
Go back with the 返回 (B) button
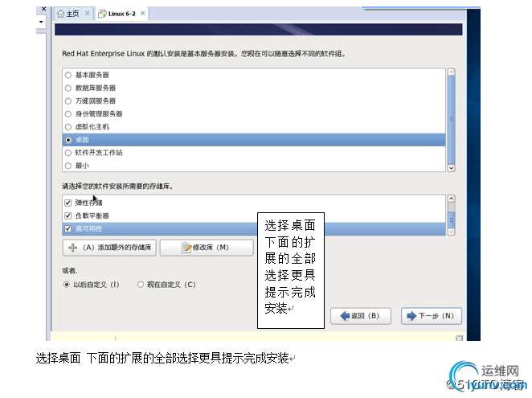click(361, 316)
